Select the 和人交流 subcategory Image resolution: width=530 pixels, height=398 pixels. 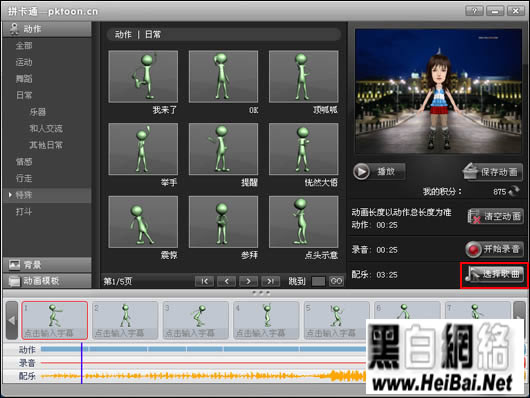(x=46, y=128)
